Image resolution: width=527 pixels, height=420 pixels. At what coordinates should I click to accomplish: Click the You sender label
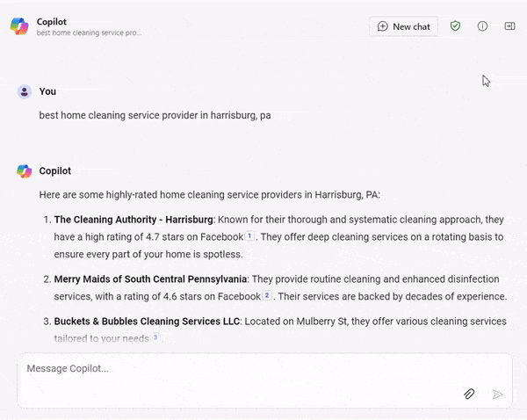pyautogui.click(x=47, y=91)
